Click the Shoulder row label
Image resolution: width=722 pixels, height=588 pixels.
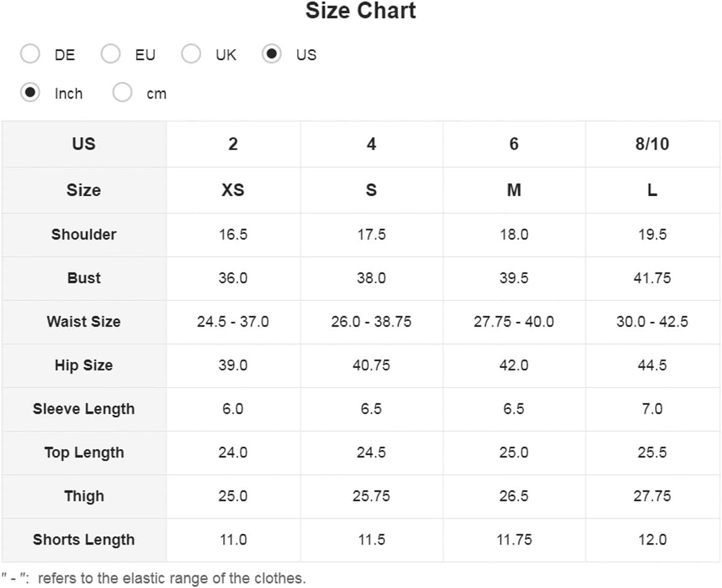[84, 235]
